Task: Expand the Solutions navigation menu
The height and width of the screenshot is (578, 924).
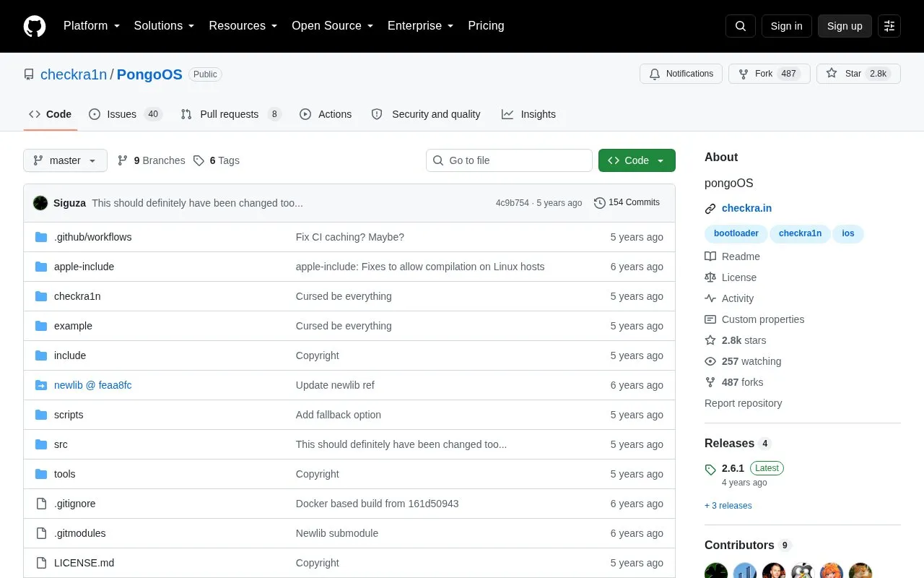Action: click(165, 26)
